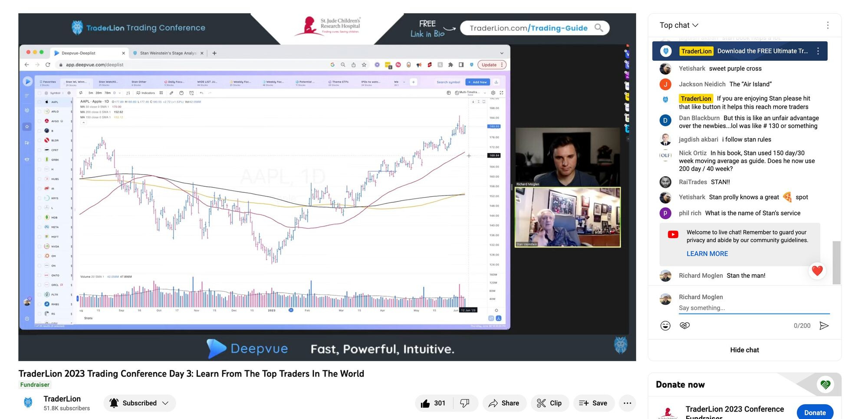Open Indicators menu in Deepvue chart toolbar

(x=145, y=93)
